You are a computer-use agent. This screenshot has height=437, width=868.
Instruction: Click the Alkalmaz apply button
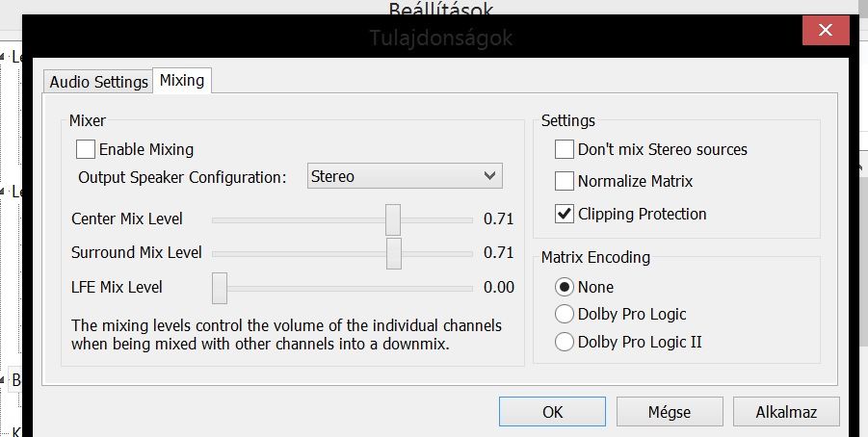(786, 412)
